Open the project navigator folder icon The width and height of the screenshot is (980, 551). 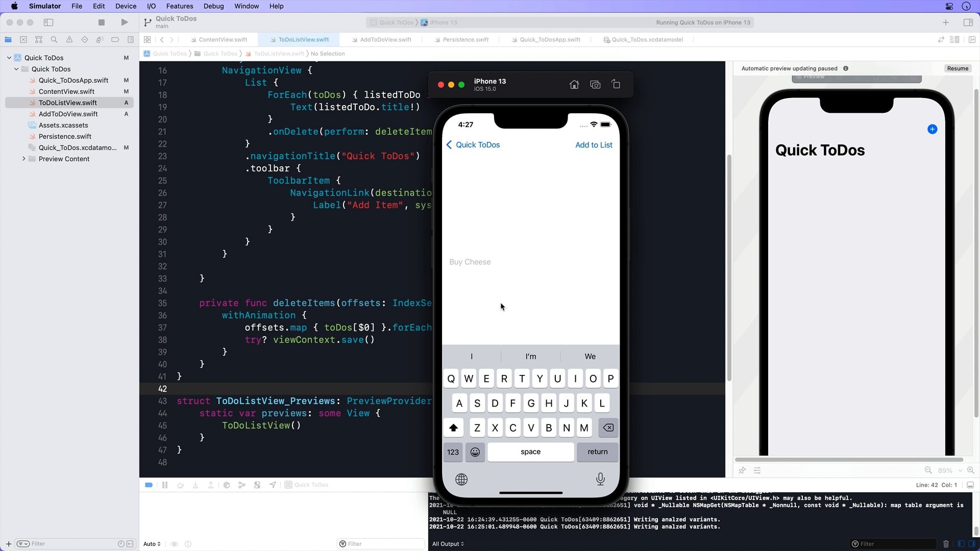(8, 40)
